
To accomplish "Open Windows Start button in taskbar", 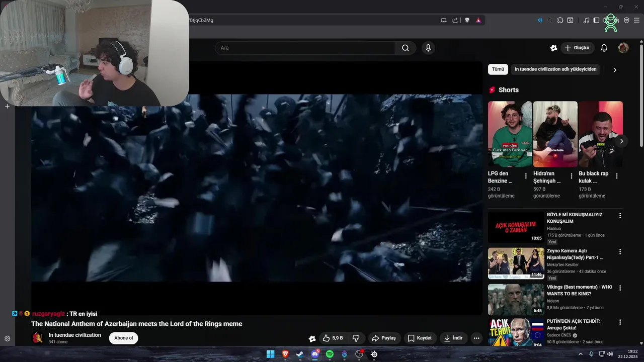I will coord(271,354).
